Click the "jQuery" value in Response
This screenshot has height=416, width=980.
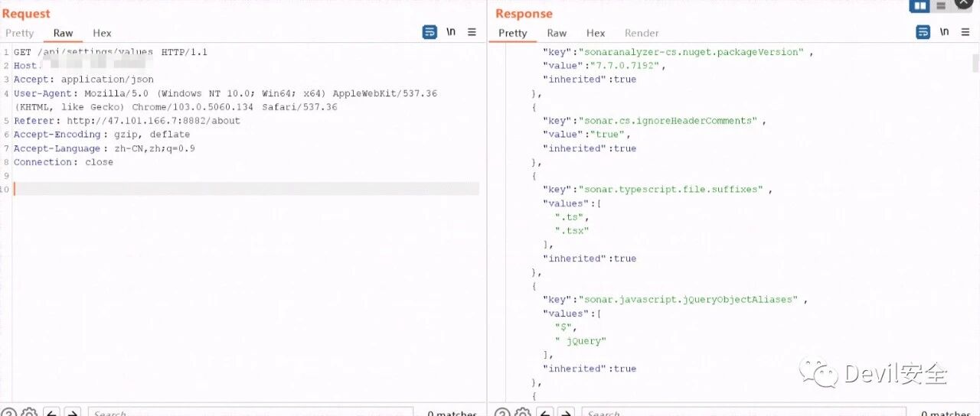click(581, 341)
